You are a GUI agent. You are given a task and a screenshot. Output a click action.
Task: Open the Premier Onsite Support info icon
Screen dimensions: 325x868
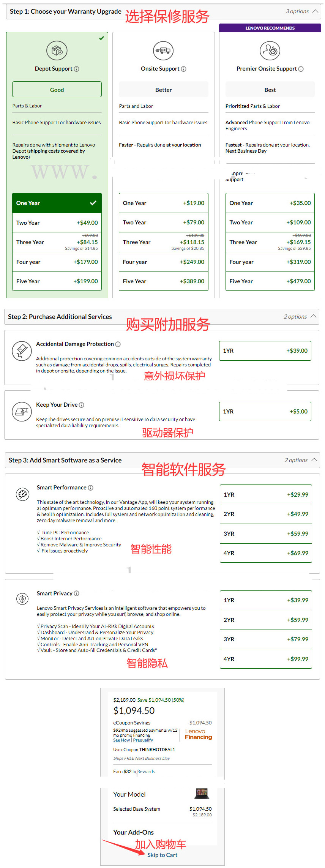301,69
